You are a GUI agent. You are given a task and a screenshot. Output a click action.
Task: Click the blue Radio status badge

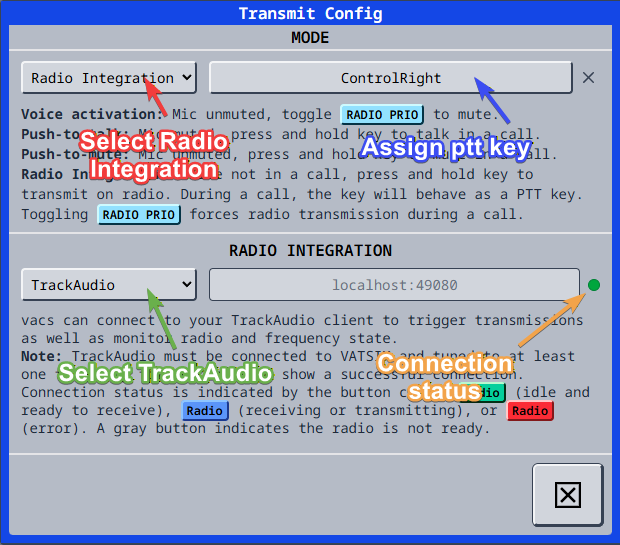coord(205,411)
